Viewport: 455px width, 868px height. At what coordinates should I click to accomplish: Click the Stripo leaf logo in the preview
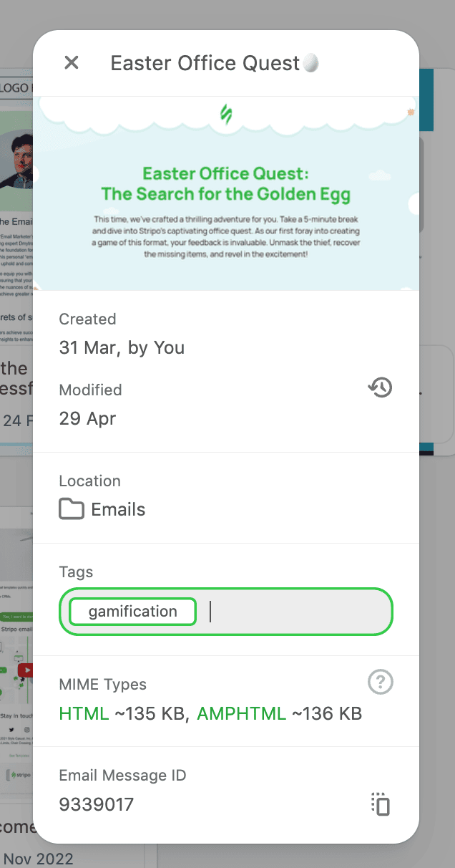pos(227,115)
